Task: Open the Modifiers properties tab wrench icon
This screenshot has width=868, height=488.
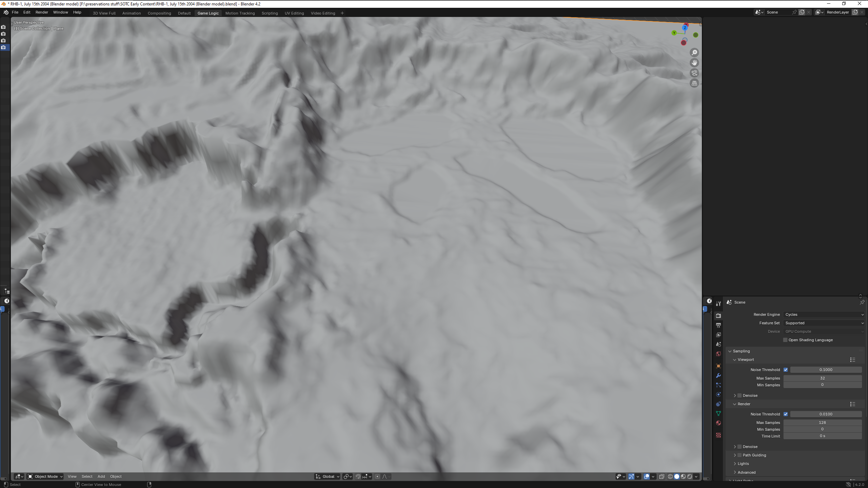Action: click(x=718, y=375)
